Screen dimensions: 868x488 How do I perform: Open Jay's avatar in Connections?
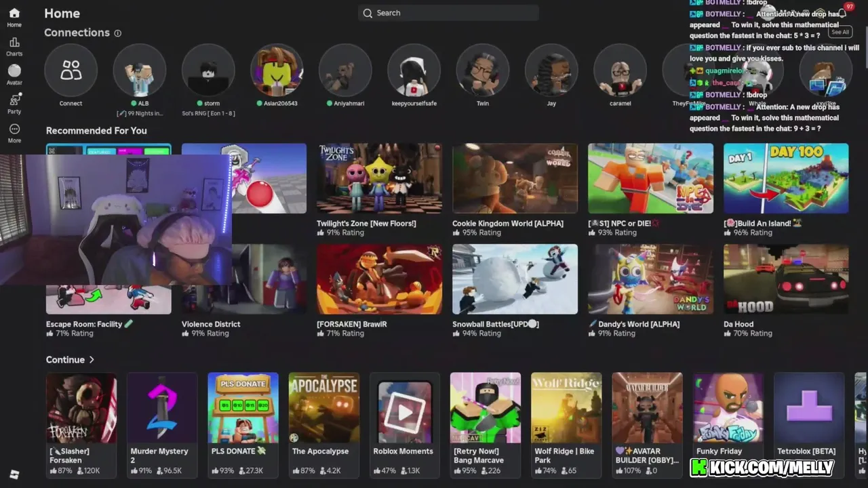(551, 70)
